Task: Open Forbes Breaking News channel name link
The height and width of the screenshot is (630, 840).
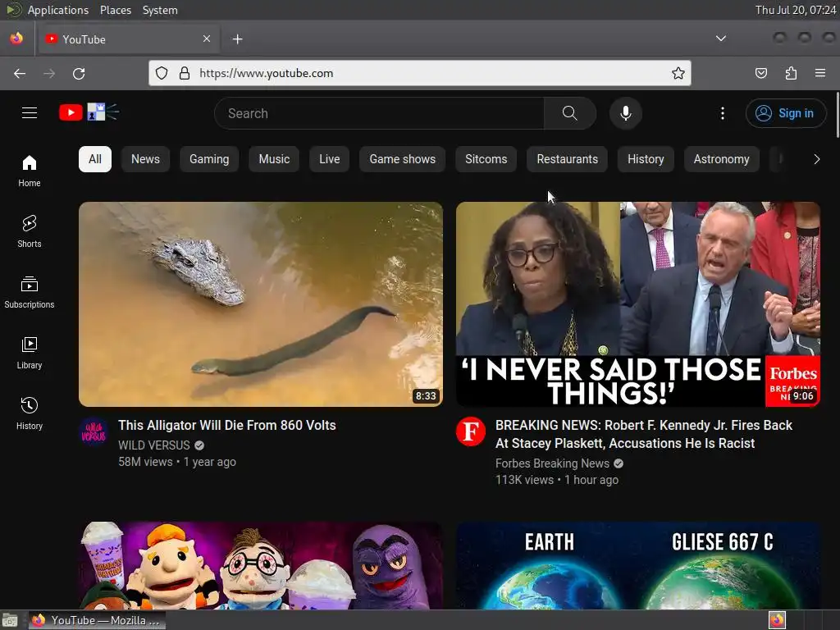Action: pos(552,463)
